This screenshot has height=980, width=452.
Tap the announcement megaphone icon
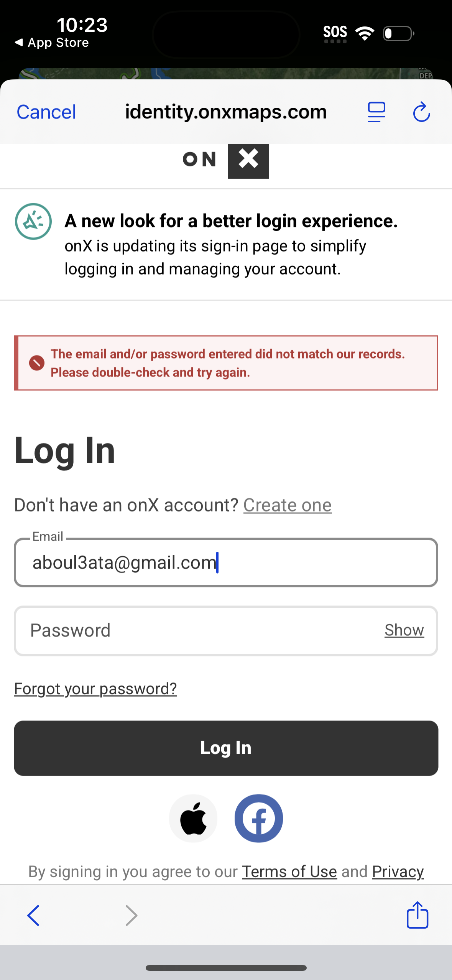33,222
